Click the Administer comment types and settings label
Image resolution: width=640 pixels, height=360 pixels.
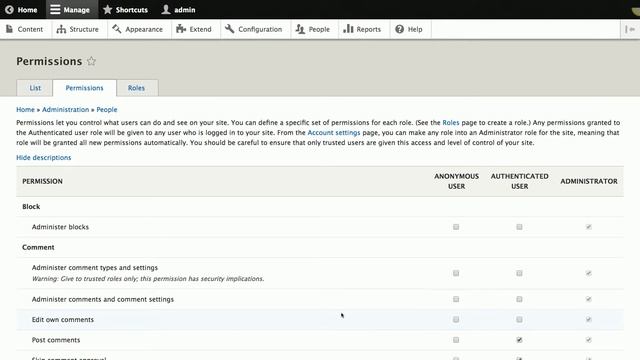coord(95,268)
